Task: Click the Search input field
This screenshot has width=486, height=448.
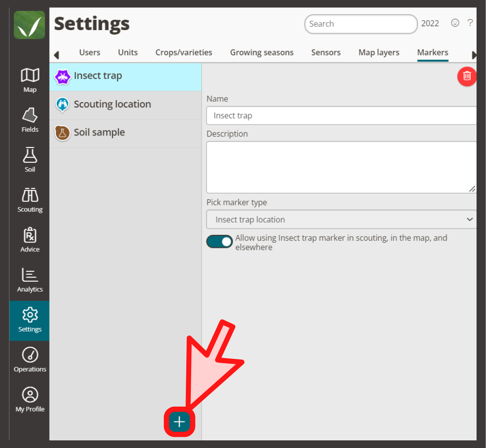Action: [x=361, y=24]
